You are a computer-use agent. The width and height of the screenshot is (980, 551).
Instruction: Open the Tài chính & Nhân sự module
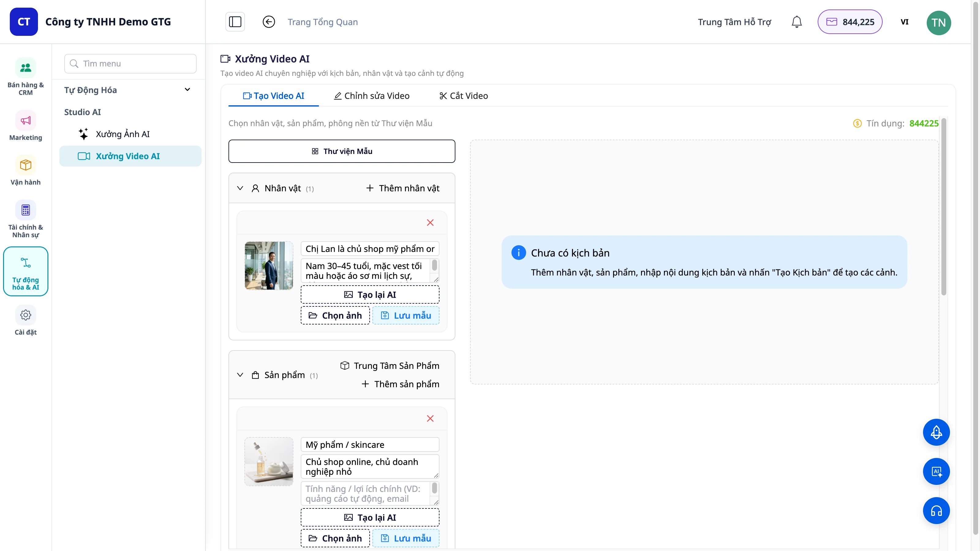(x=25, y=219)
